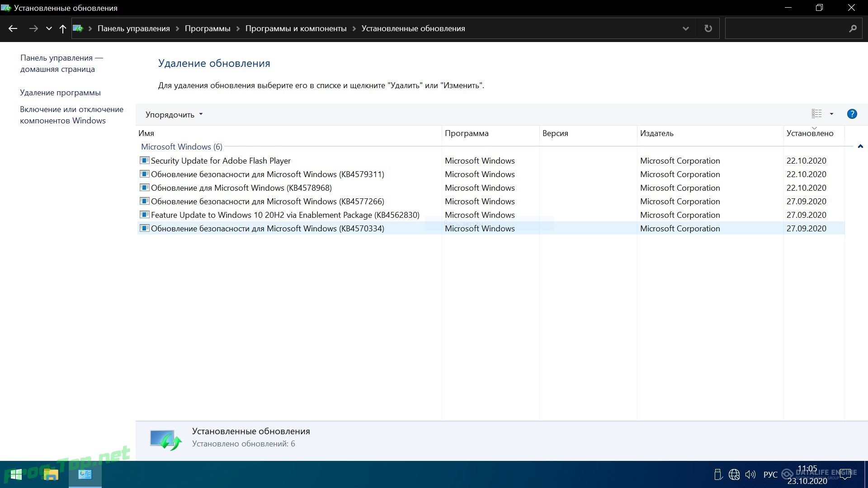Click icon of Adobe Flash Player update
The height and width of the screenshot is (488, 868).
[144, 160]
